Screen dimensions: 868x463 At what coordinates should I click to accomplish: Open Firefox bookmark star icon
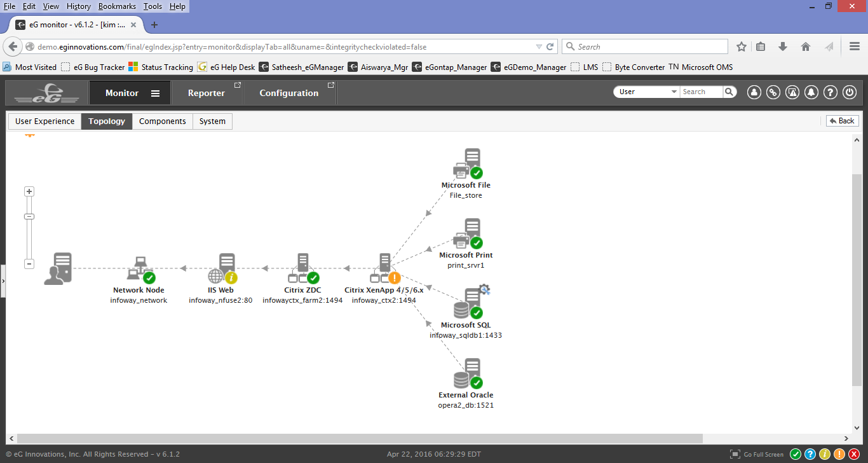[x=742, y=46]
